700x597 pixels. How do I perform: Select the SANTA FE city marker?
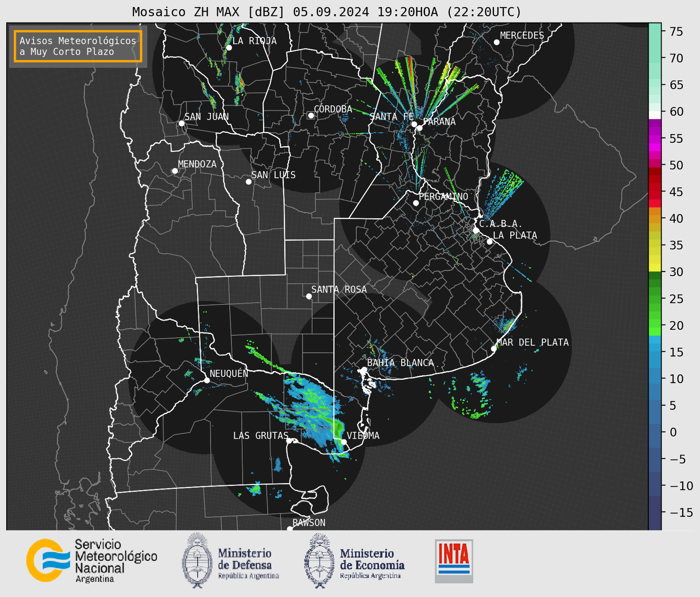click(414, 124)
